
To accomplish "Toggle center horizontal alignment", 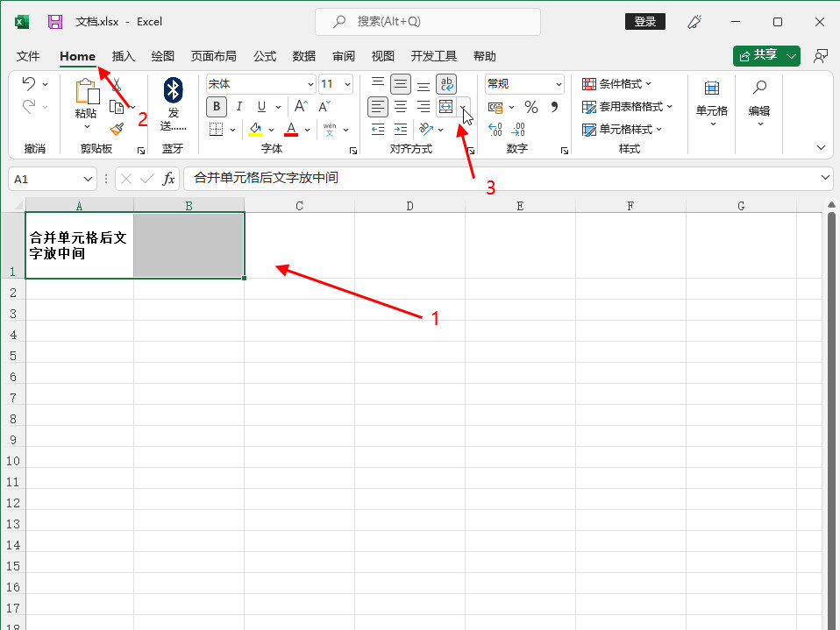I will 401,107.
